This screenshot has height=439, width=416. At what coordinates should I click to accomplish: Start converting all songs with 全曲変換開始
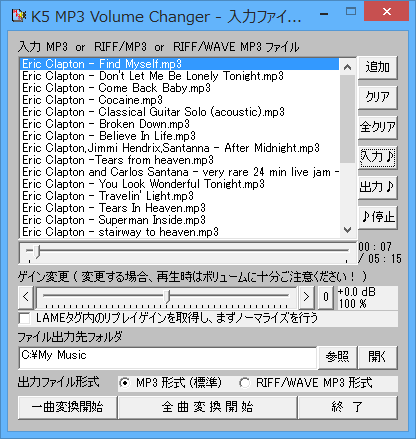point(207,407)
